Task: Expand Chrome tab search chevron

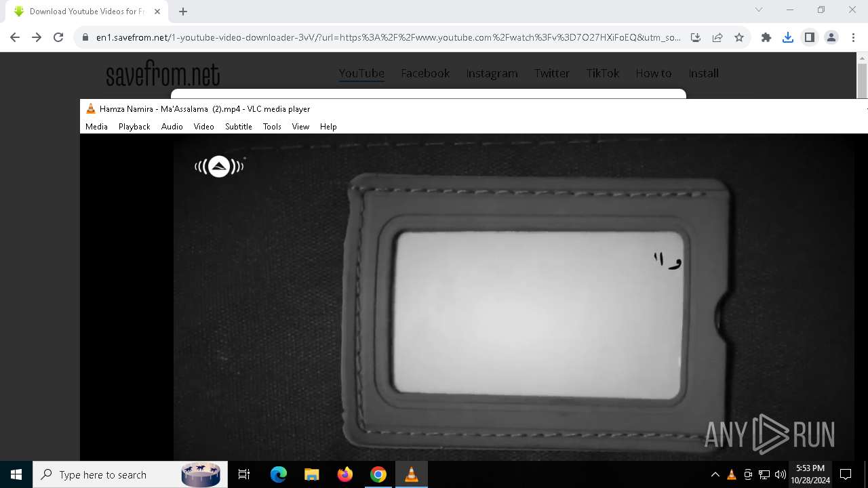Action: (759, 9)
